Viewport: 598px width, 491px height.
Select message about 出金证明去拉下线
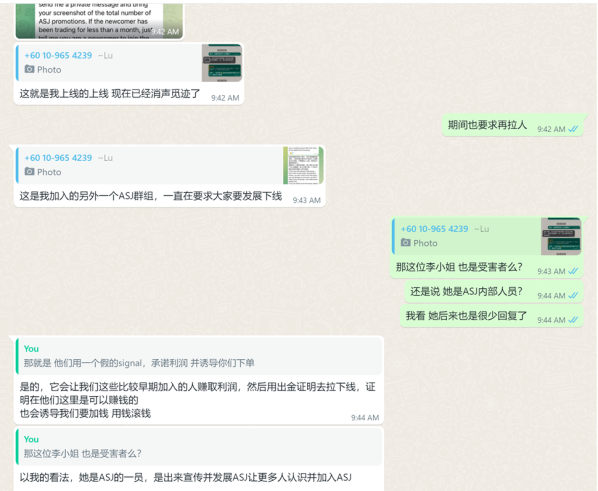click(198, 400)
